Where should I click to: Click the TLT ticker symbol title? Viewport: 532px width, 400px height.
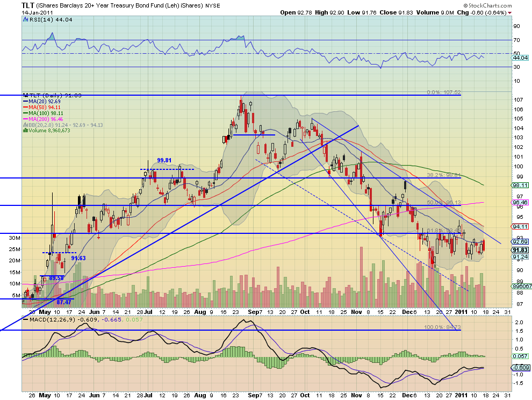(x=28, y=5)
